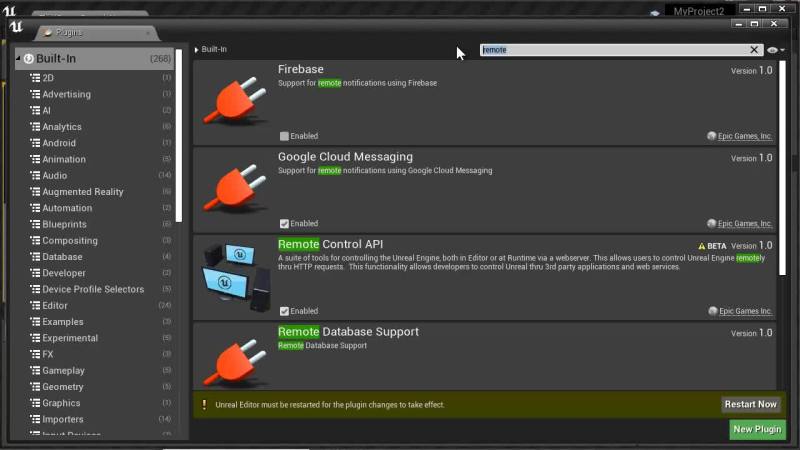The height and width of the screenshot is (450, 800).
Task: Click the BETA warning triangle icon
Action: pyautogui.click(x=702, y=246)
